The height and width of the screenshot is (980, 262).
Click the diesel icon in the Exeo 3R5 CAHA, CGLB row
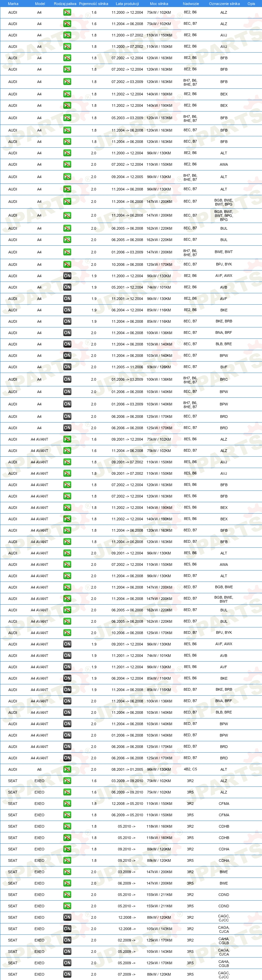(67, 964)
